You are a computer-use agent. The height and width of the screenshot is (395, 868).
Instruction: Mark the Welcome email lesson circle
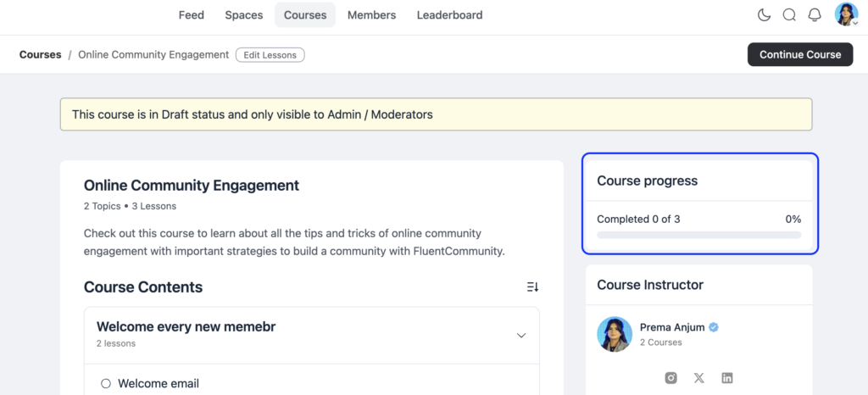click(x=106, y=383)
